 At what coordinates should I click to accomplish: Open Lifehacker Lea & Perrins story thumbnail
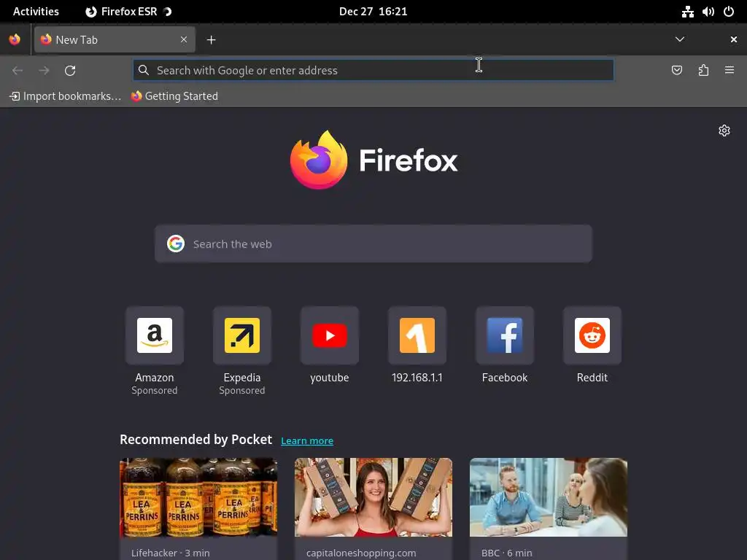point(198,497)
